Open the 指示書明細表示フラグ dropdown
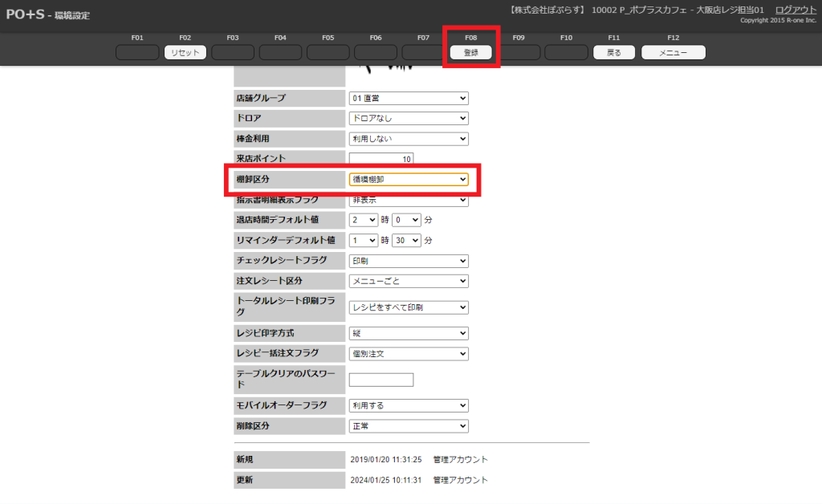 409,200
